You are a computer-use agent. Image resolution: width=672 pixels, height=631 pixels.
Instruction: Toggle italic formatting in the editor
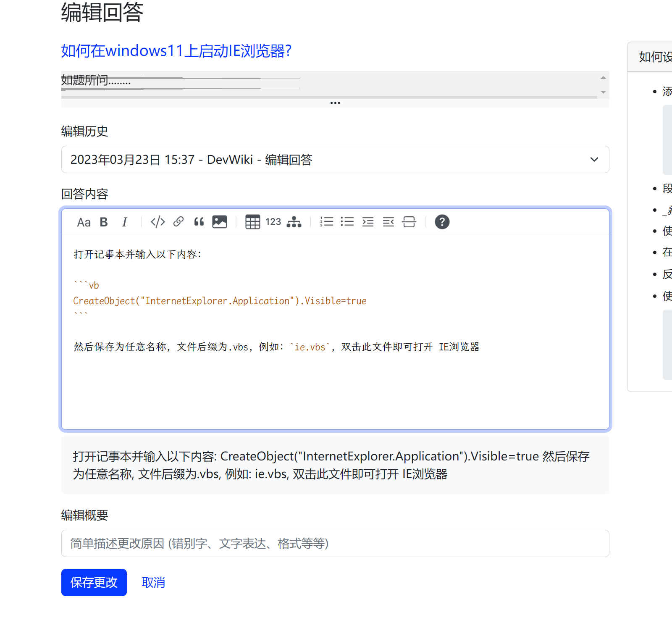tap(125, 222)
